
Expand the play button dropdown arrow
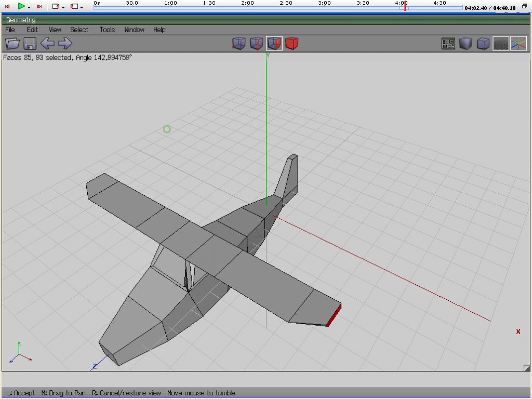pyautogui.click(x=29, y=7)
